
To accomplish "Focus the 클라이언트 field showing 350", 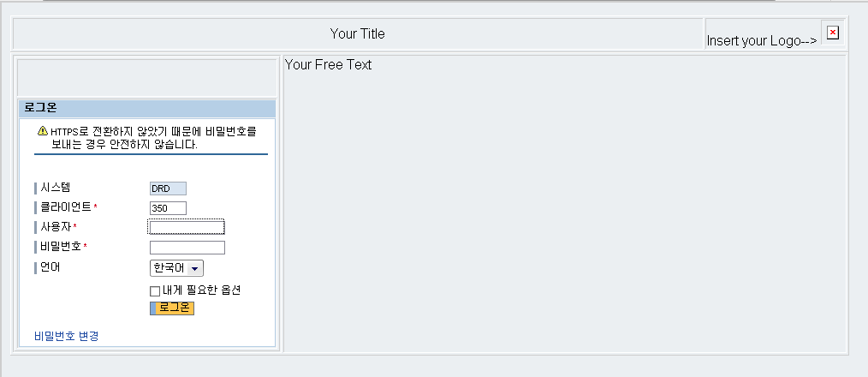I will (169, 208).
